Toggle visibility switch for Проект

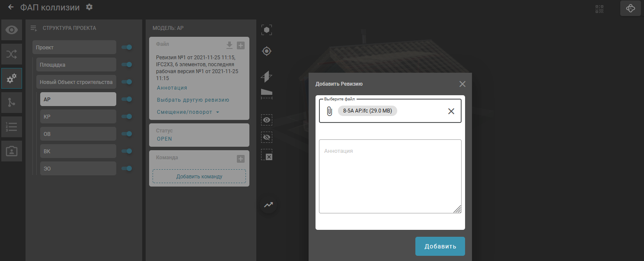(x=127, y=47)
